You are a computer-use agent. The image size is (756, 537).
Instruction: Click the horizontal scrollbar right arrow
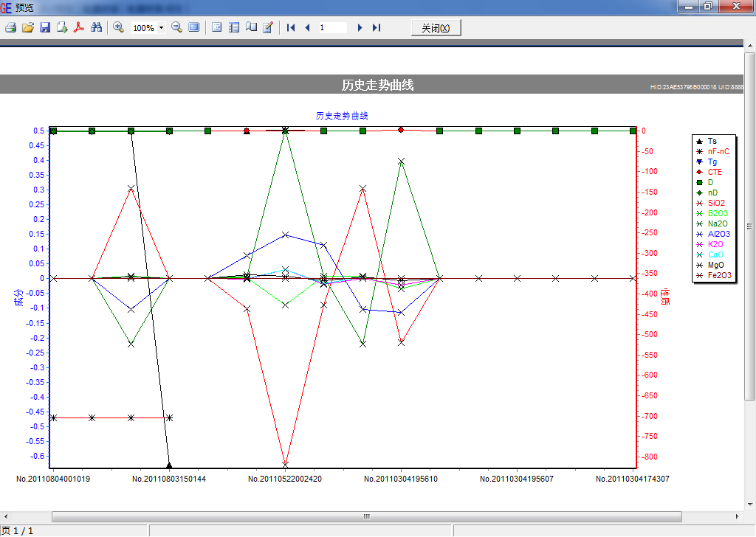click(737, 516)
